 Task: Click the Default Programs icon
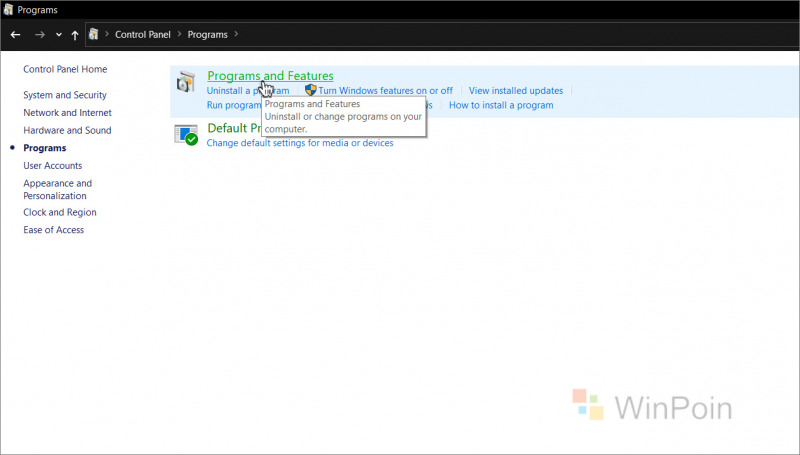[x=186, y=135]
